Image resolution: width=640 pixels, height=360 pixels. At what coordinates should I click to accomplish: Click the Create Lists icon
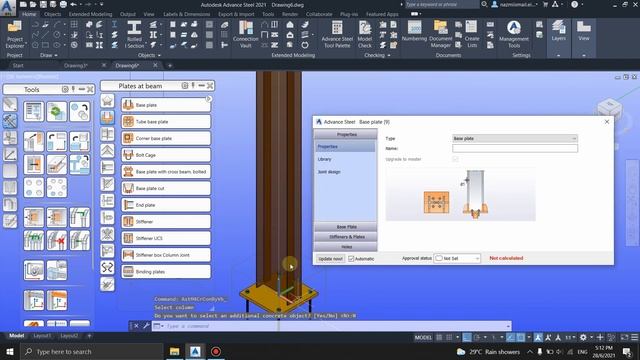point(472,35)
